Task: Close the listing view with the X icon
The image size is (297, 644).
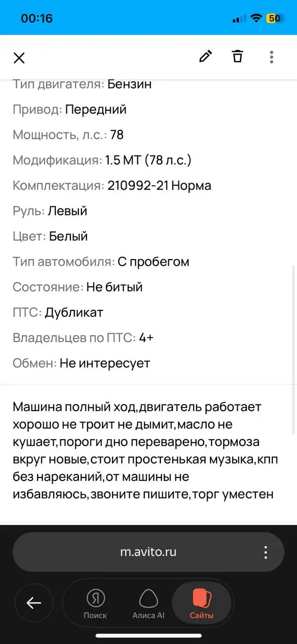Action: pyautogui.click(x=19, y=57)
